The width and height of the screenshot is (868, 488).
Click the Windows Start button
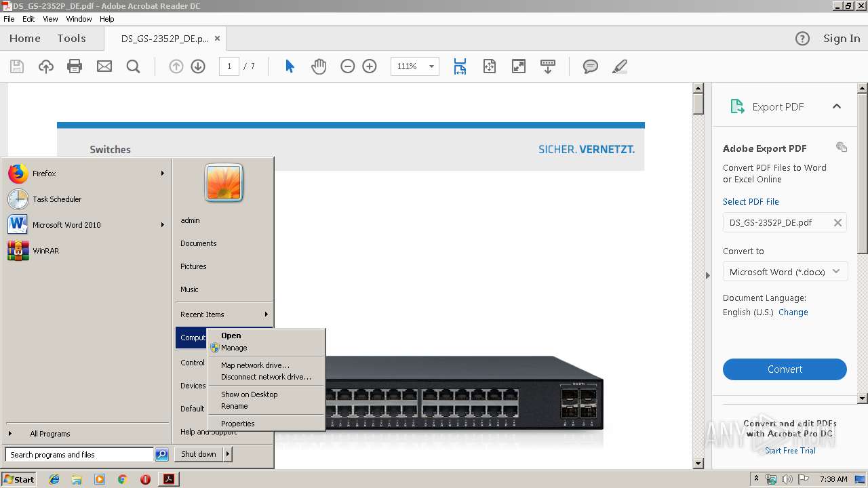18,479
